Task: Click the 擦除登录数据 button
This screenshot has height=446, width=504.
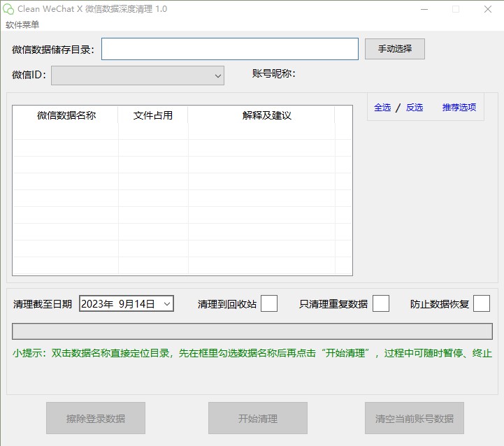Action: [x=96, y=418]
